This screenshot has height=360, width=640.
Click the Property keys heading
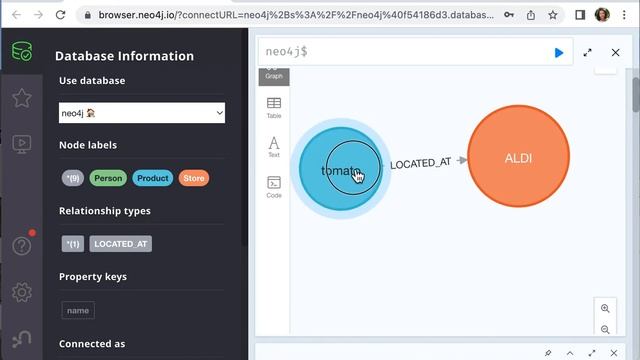(x=93, y=277)
